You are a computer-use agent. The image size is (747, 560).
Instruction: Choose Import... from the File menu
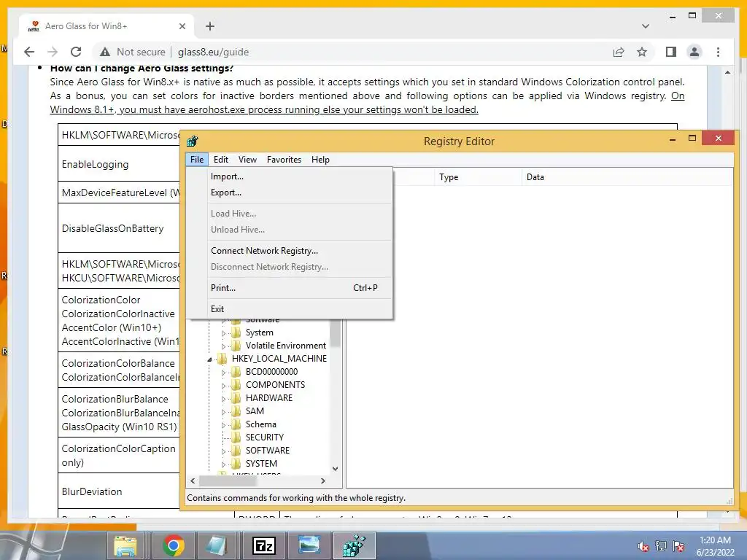click(x=289, y=176)
